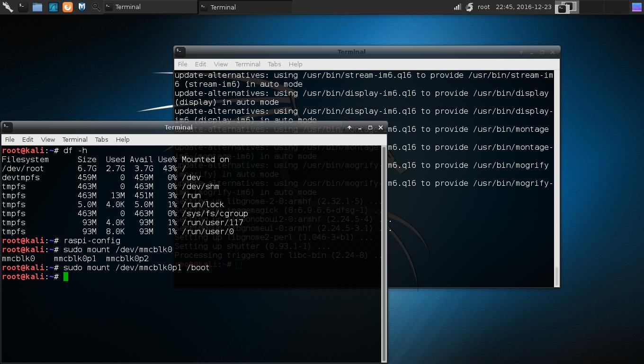644x364 pixels.
Task: Open the File menu of the front terminal
Action: [9, 139]
